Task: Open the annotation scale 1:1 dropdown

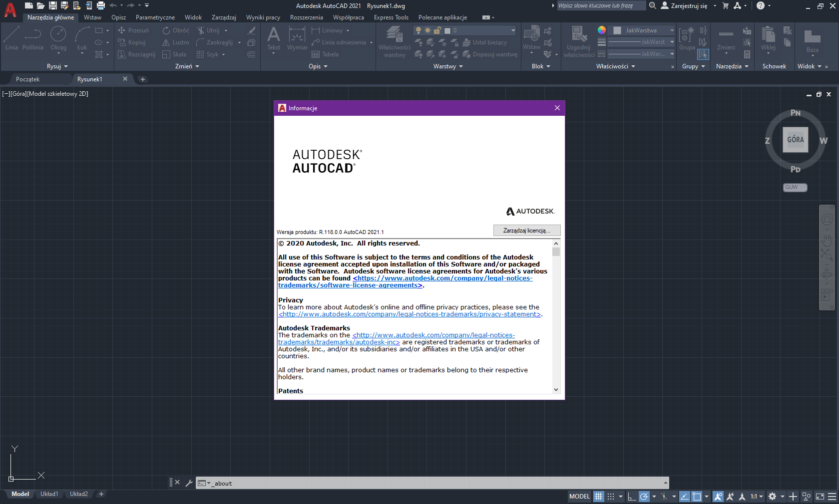Action: tap(757, 497)
